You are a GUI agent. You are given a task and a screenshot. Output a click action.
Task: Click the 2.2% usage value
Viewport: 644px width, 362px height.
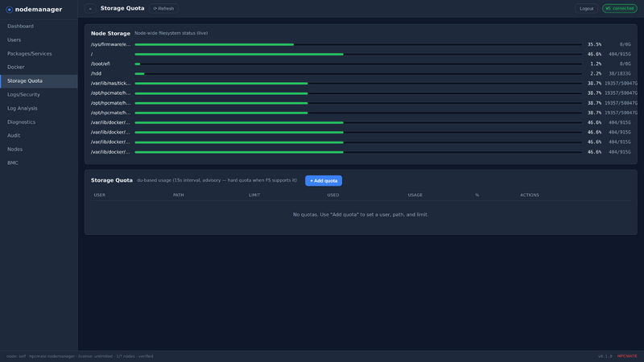tap(596, 74)
